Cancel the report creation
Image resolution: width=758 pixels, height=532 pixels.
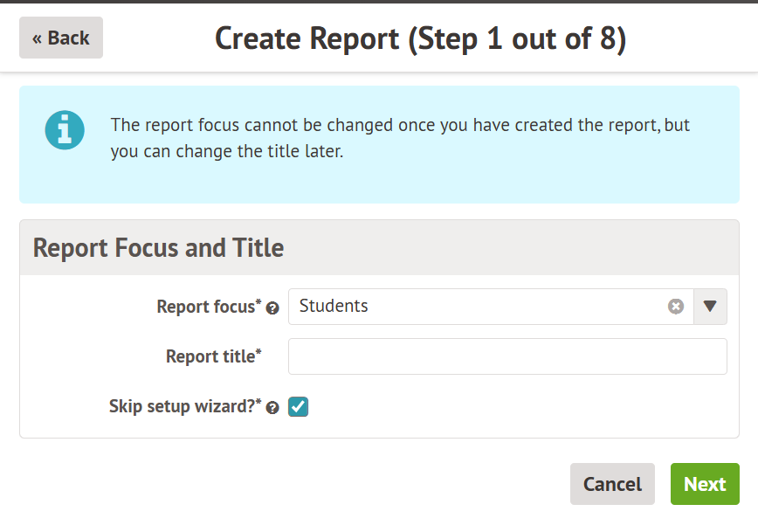pyautogui.click(x=612, y=484)
